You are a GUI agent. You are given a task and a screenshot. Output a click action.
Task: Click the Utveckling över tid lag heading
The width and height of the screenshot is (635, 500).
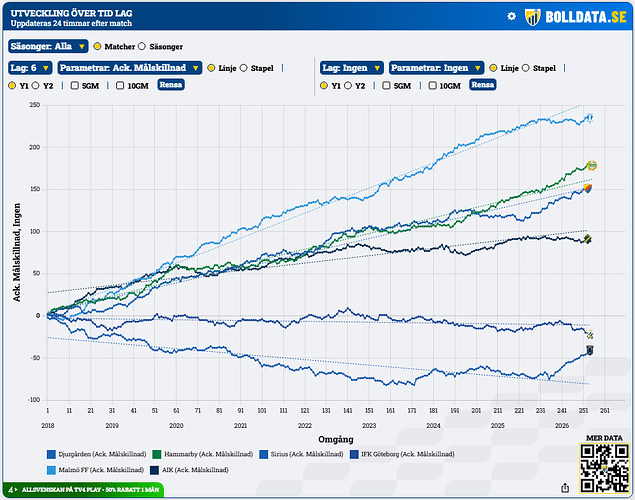pyautogui.click(x=72, y=13)
